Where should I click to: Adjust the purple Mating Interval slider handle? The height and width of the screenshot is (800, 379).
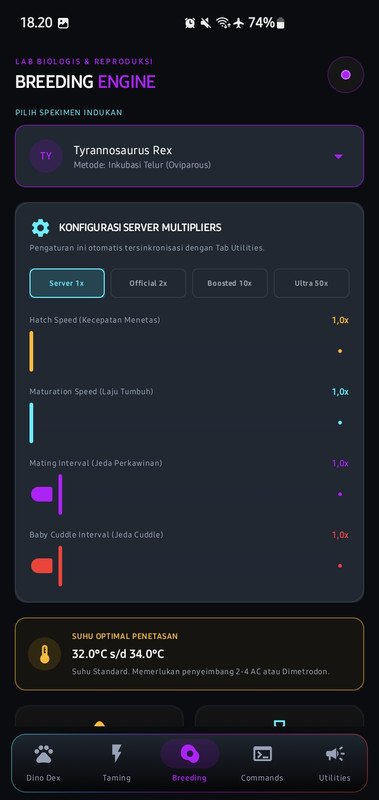60,494
